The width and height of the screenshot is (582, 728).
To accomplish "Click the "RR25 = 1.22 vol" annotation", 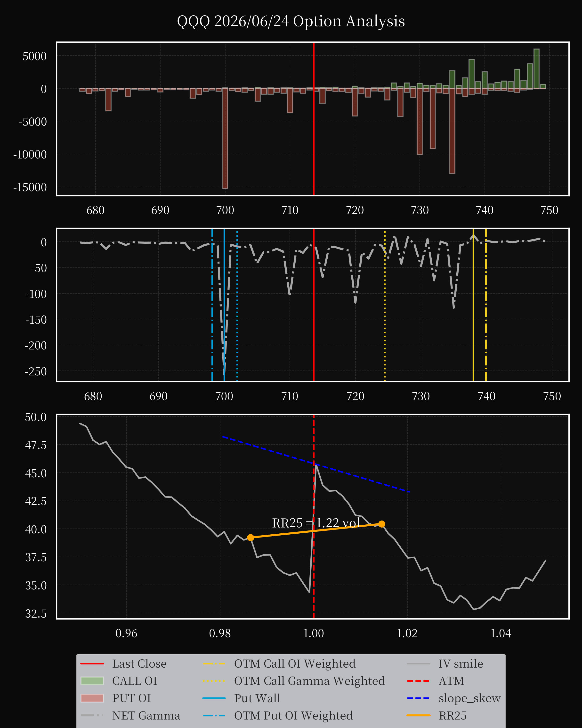I will [x=316, y=523].
